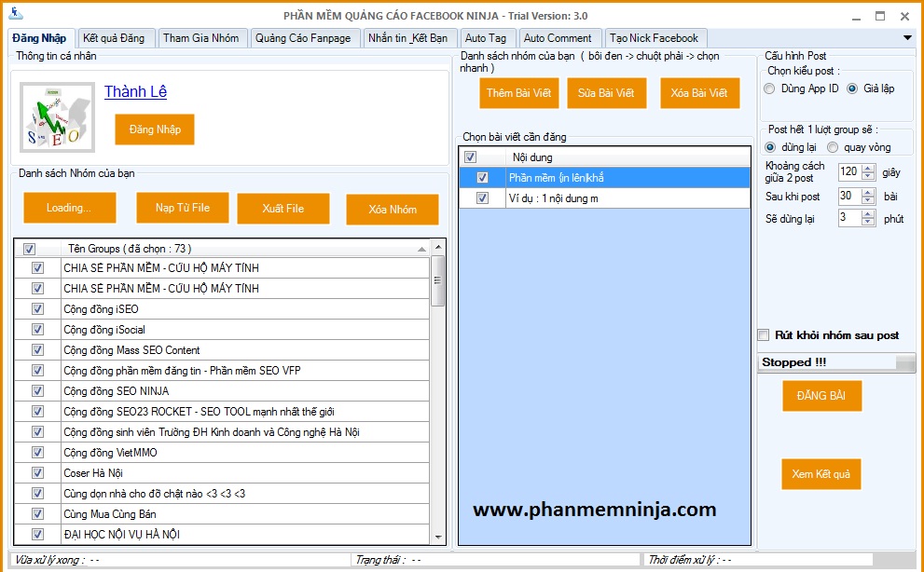
Task: Select Cùng dọn nhà cho đỡ chật row
Action: pos(245,494)
